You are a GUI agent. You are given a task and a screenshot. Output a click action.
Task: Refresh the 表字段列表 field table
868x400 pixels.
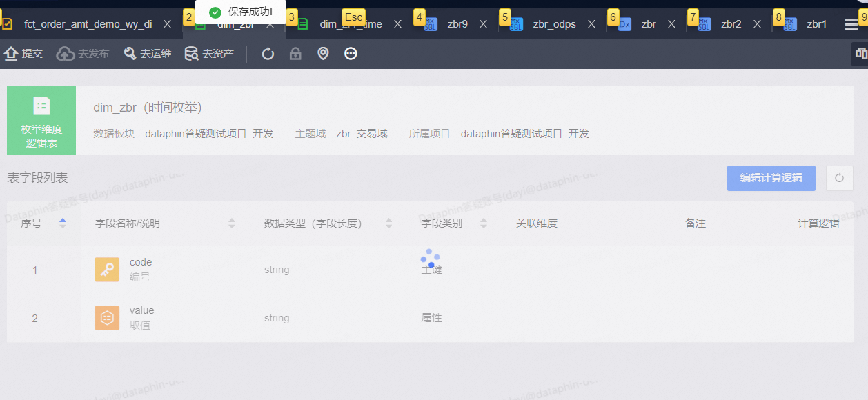click(x=839, y=178)
